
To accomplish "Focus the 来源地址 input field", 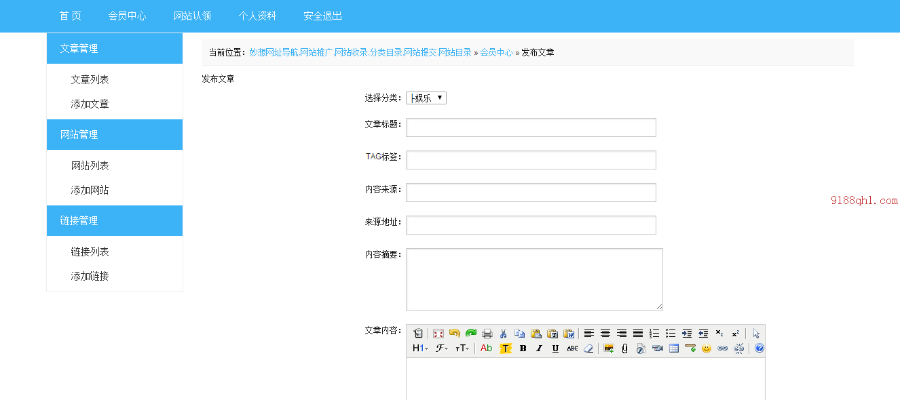I will [x=531, y=225].
